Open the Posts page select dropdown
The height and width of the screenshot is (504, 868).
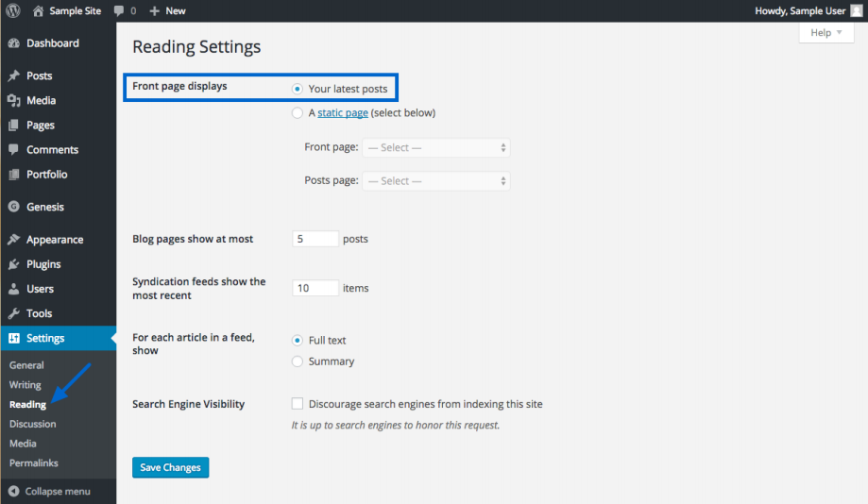(x=435, y=181)
